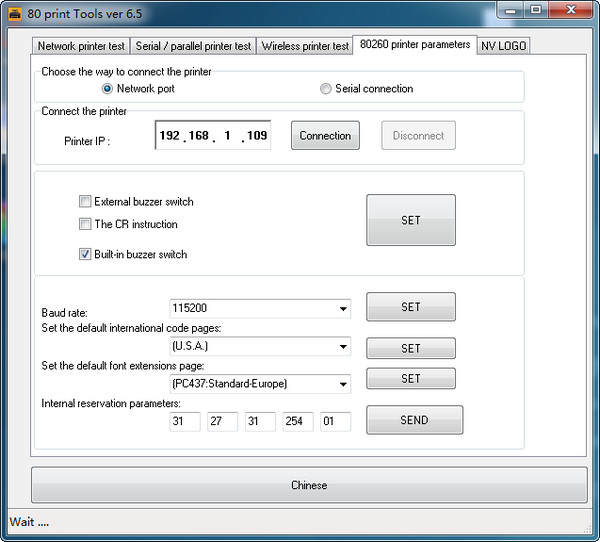Click SET button next to Baud rate

(x=411, y=307)
